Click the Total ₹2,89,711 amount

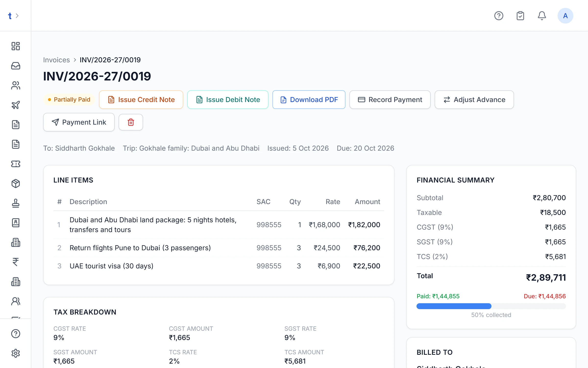[x=546, y=277]
